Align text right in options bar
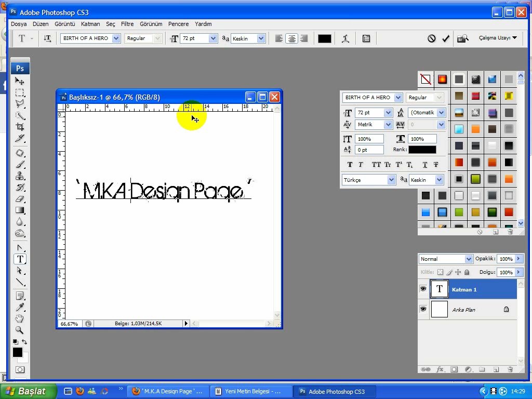 (304, 38)
